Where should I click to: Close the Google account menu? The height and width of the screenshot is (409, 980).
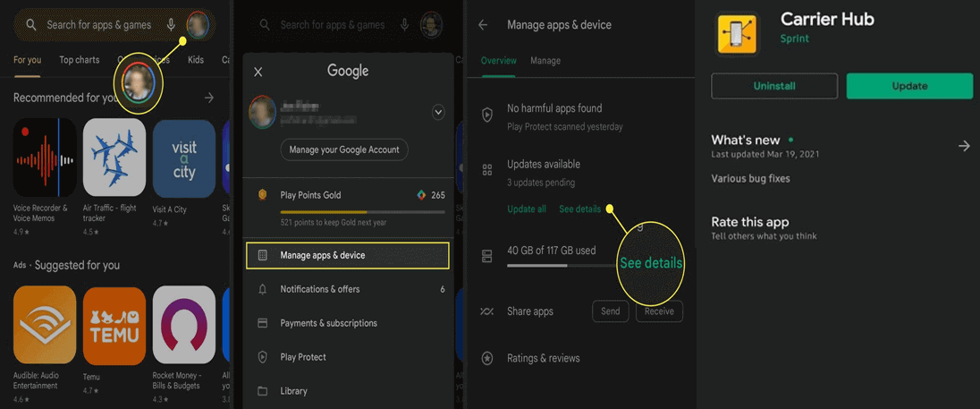(x=258, y=72)
